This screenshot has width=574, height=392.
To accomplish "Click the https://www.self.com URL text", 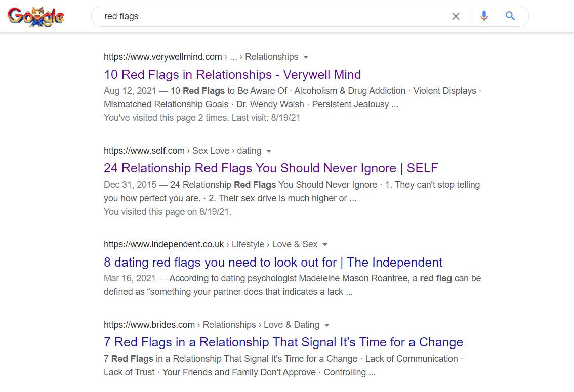I will coord(144,151).
